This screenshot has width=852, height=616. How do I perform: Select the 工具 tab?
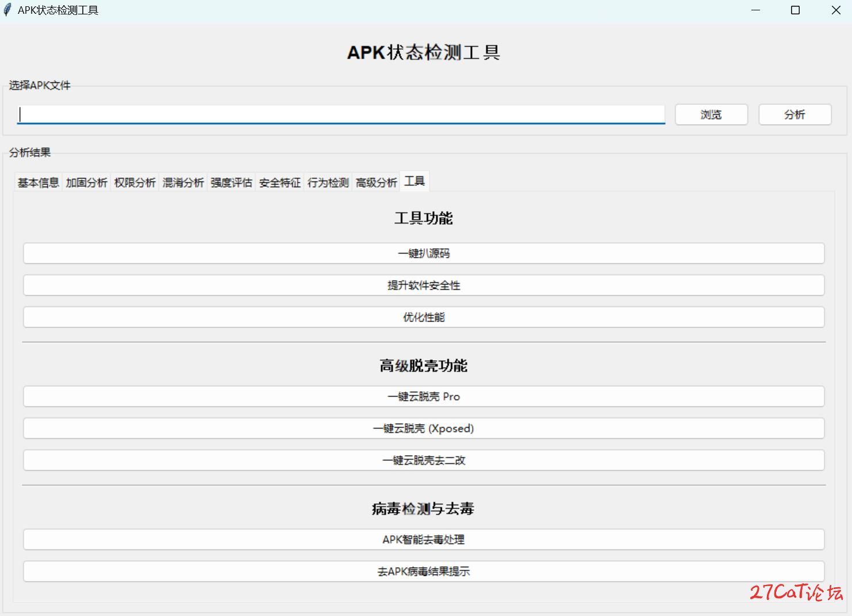click(x=415, y=182)
